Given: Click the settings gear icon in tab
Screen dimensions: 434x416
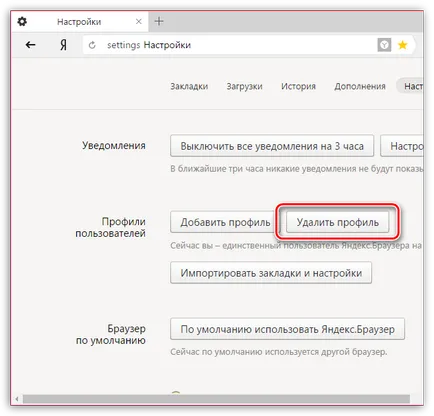Looking at the screenshot, I should (22, 22).
